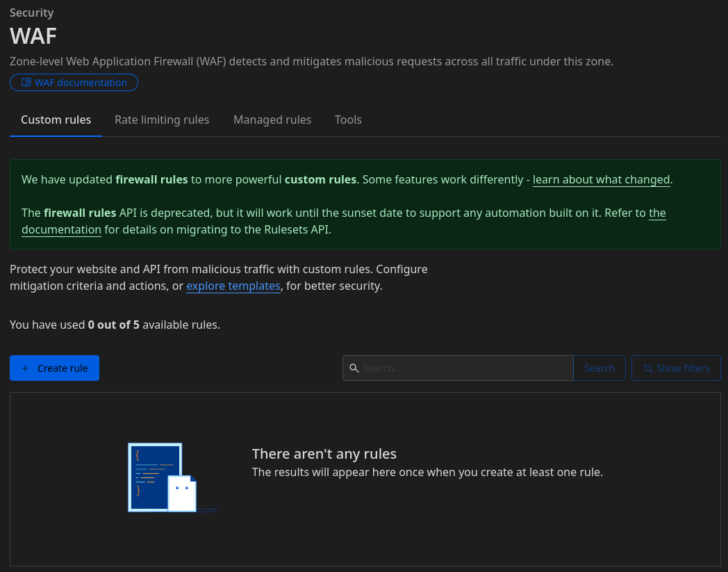
Task: Click the Zone-level Web Application Firewall description
Action: [x=311, y=61]
